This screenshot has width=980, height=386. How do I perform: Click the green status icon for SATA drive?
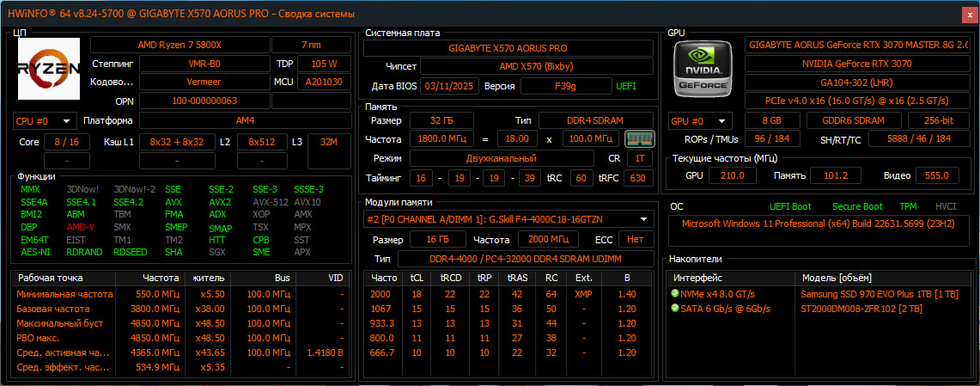pos(675,308)
